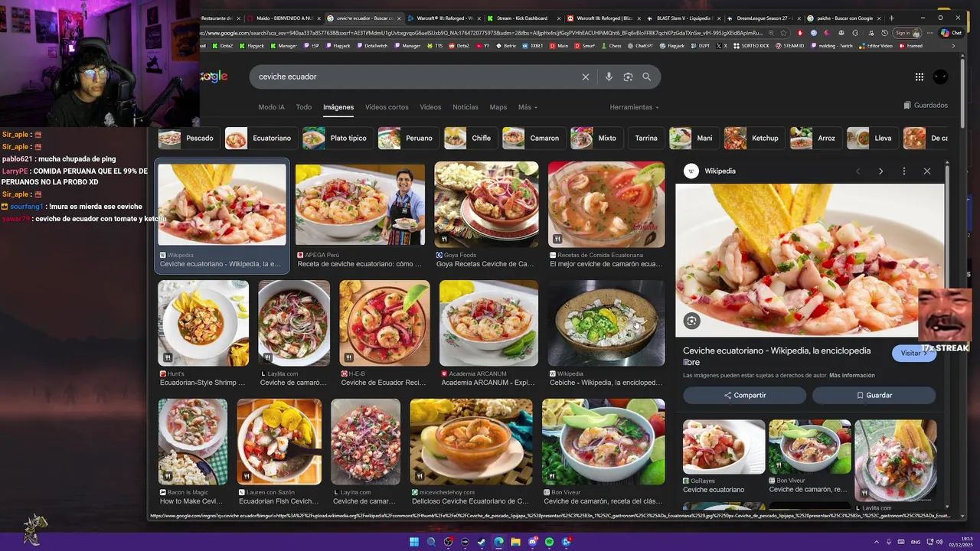Open Spotify from the taskbar
The width and height of the screenshot is (980, 551).
(x=549, y=542)
